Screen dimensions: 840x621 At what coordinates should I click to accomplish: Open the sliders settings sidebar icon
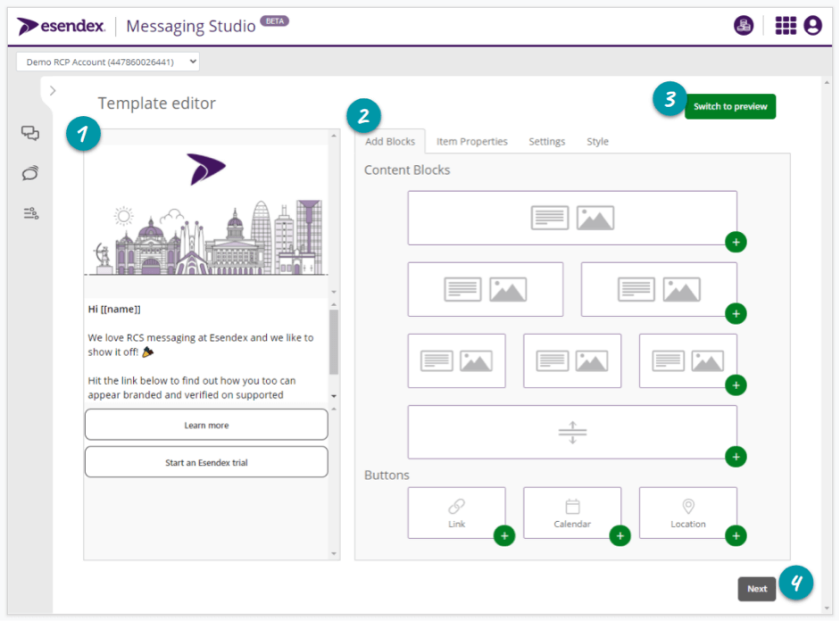[x=30, y=213]
